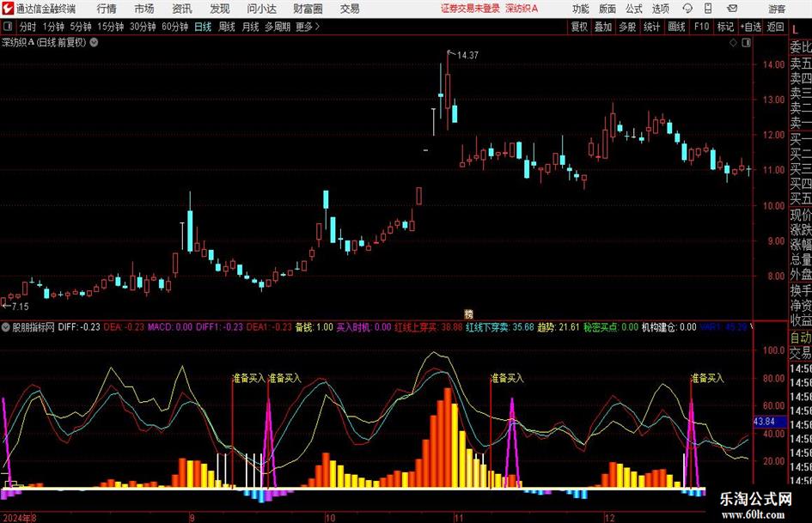
Task: Click the diamond icon above the chart
Action: [x=733, y=43]
